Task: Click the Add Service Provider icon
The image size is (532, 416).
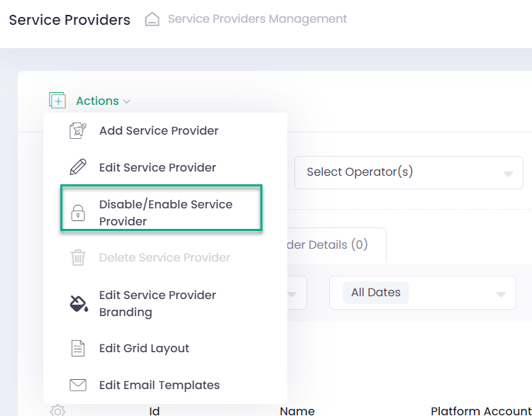Action: point(77,130)
